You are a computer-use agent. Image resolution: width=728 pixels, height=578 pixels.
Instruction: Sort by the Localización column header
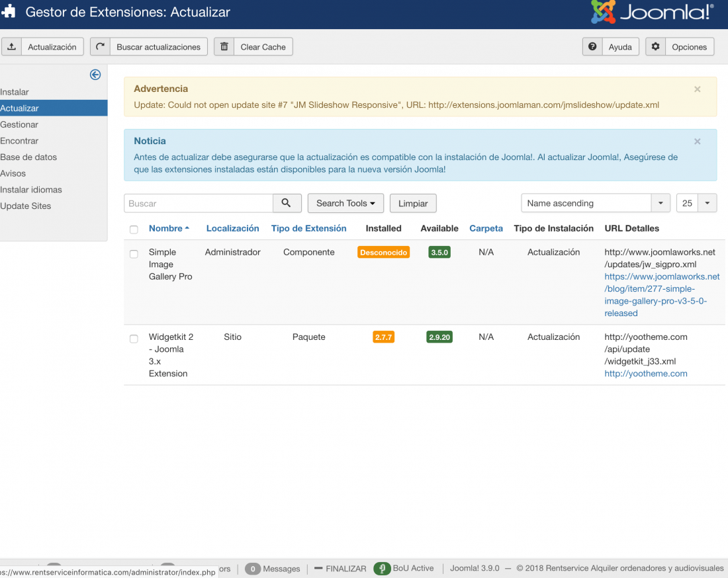click(x=232, y=228)
